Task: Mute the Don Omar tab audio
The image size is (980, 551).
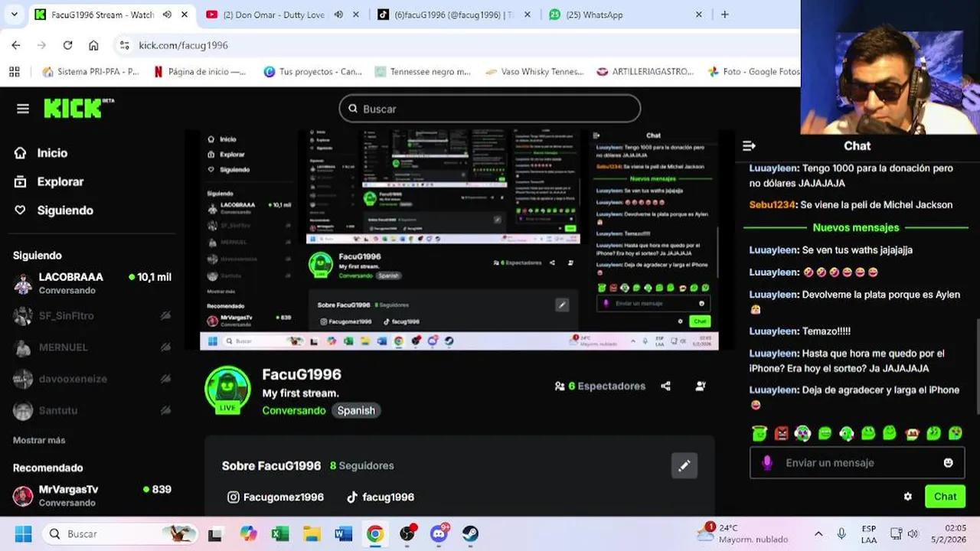Action: (x=338, y=15)
